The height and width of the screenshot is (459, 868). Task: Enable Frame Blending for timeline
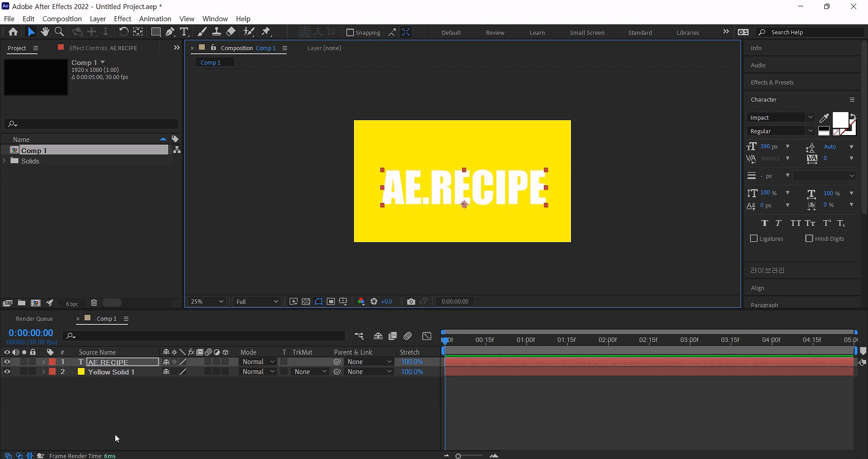tap(393, 336)
